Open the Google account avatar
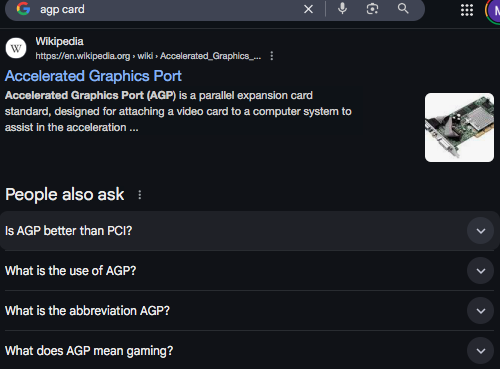 click(x=493, y=11)
